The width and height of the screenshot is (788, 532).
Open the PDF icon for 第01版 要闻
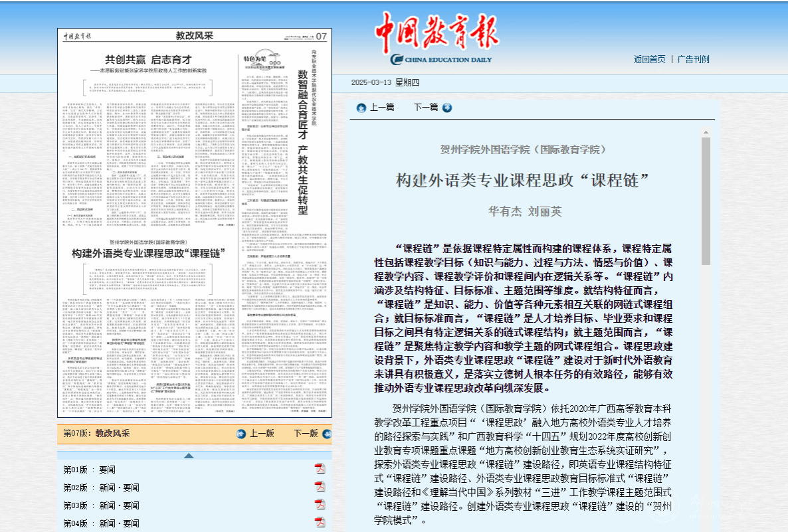(x=320, y=469)
